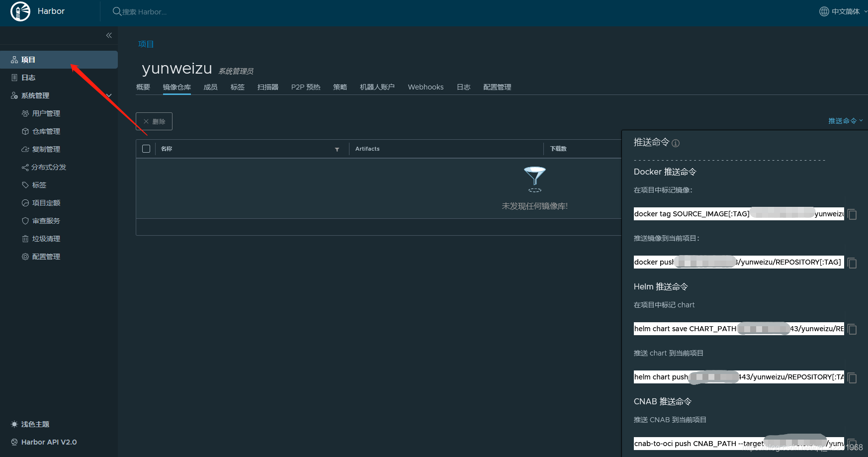Copy the helm chart save command
Screen dimensions: 868x457
pos(852,329)
